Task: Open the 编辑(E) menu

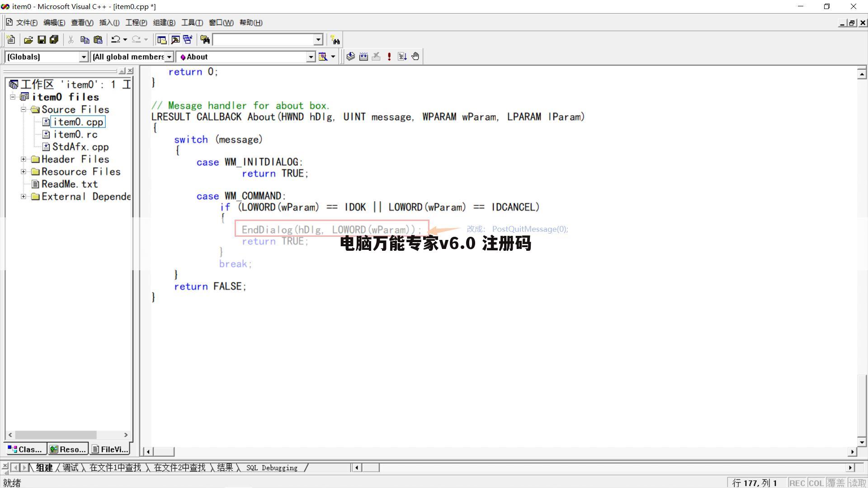Action: (x=54, y=23)
